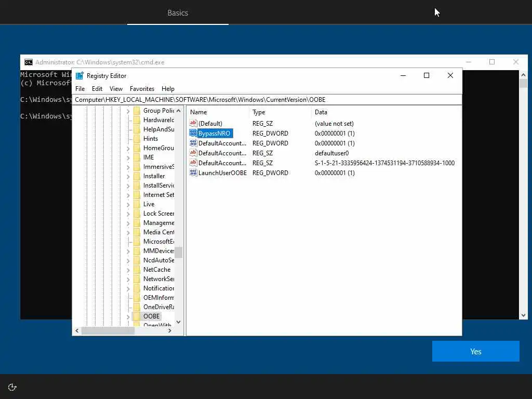The height and width of the screenshot is (399, 532).
Task: Open the Favorites menu
Action: 142,88
